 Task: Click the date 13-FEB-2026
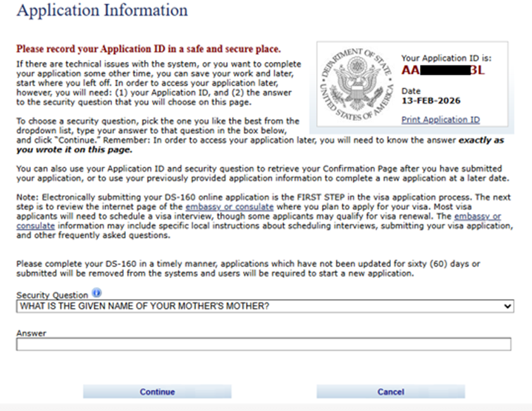pos(431,101)
